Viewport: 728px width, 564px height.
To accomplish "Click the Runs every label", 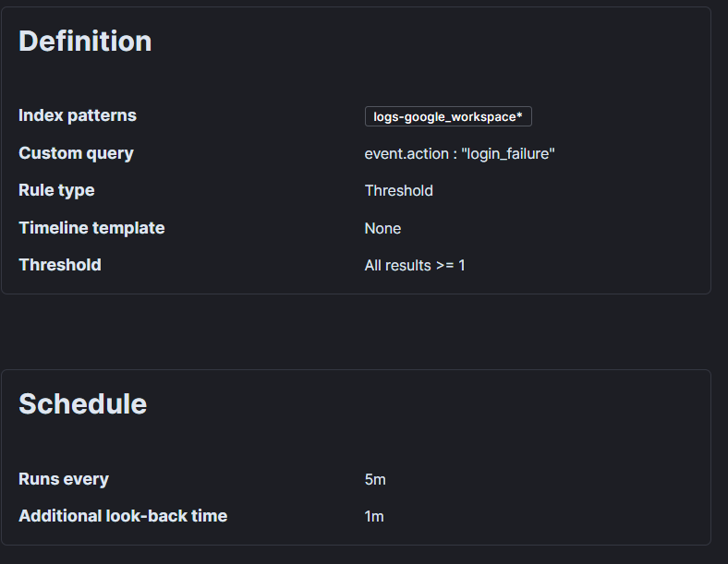I will click(64, 479).
